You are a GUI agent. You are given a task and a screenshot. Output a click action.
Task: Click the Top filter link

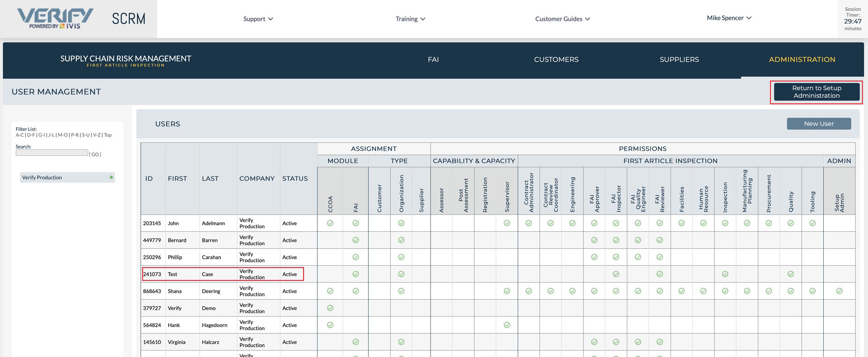(x=108, y=135)
